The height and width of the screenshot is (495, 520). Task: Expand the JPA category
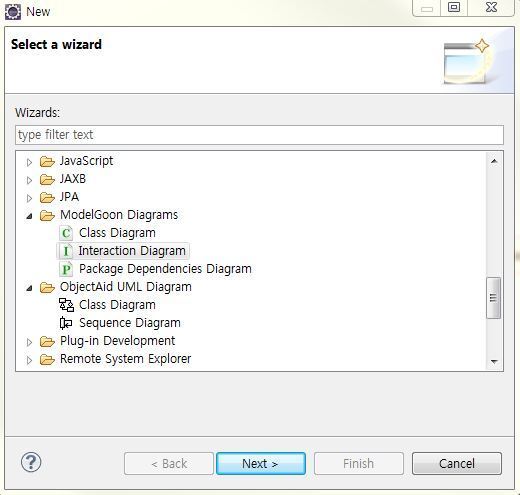tap(29, 198)
